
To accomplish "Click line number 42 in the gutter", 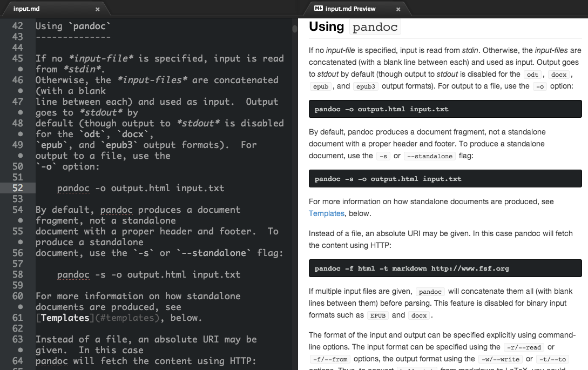I will pyautogui.click(x=18, y=26).
